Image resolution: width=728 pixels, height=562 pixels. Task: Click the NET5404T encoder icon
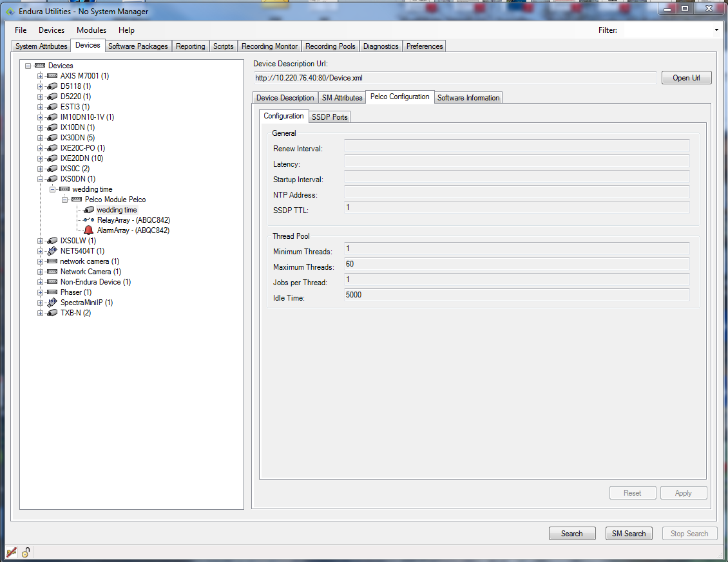coord(52,251)
